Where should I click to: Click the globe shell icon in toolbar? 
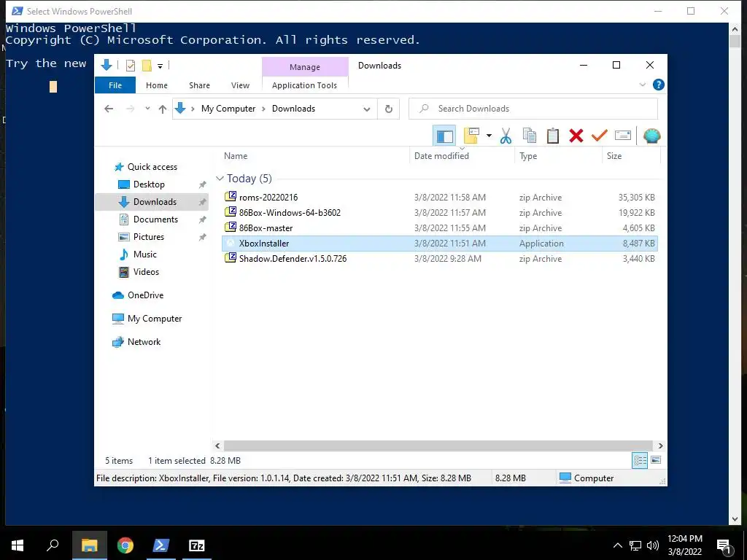click(x=651, y=136)
